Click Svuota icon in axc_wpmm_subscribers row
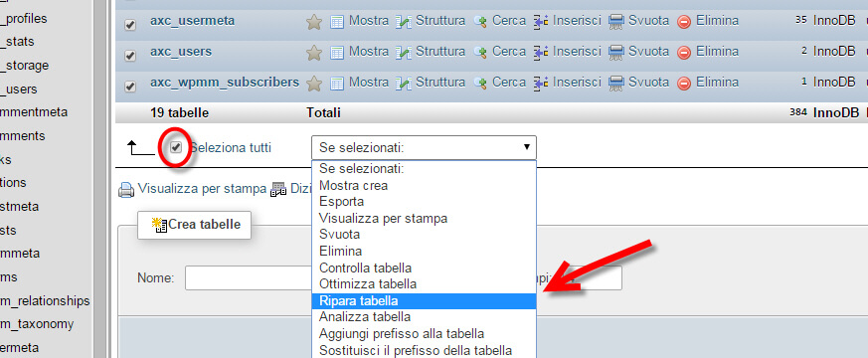 pyautogui.click(x=616, y=85)
